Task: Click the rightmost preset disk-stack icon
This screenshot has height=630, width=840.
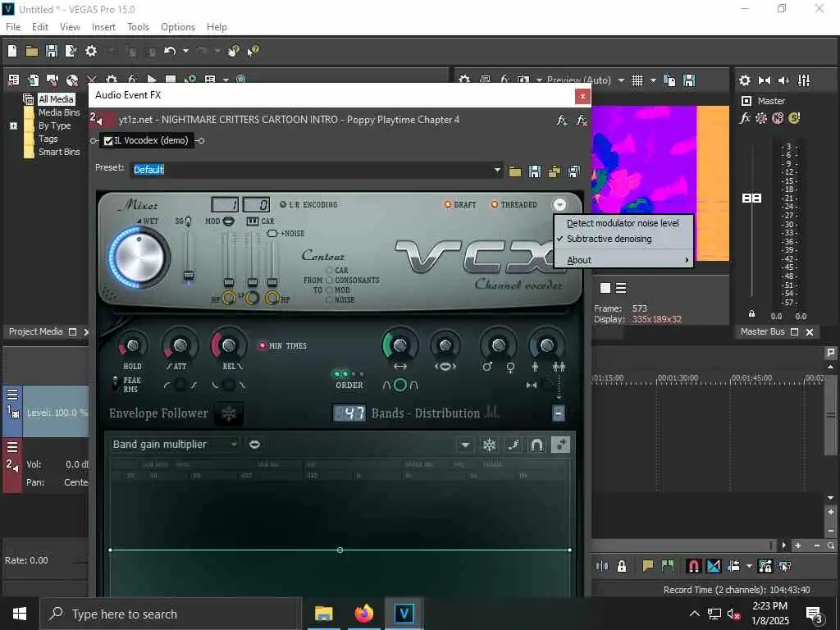Action: (573, 171)
